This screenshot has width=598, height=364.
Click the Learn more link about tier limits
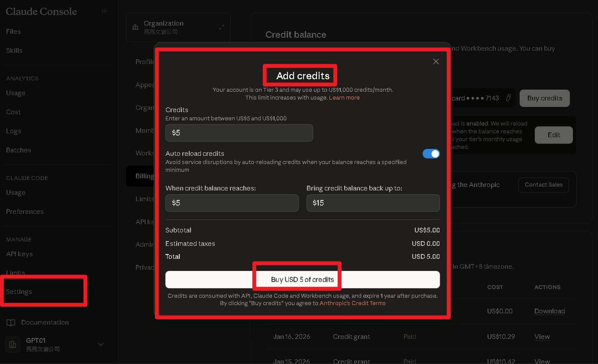(344, 97)
